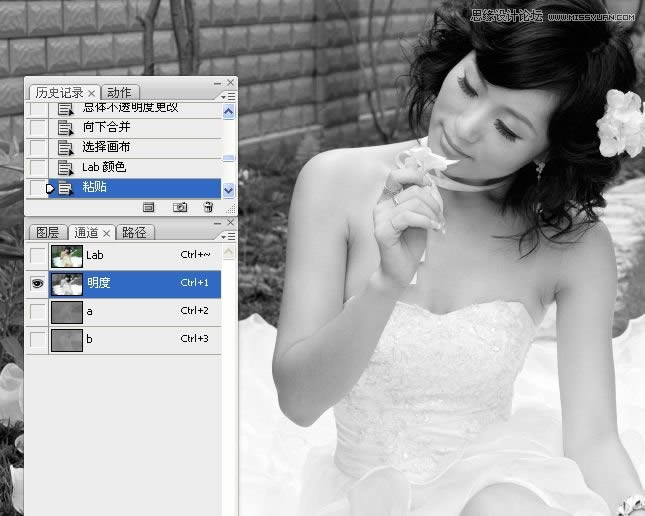
Task: Click the camera icon to create a new snapshot
Action: point(180,207)
